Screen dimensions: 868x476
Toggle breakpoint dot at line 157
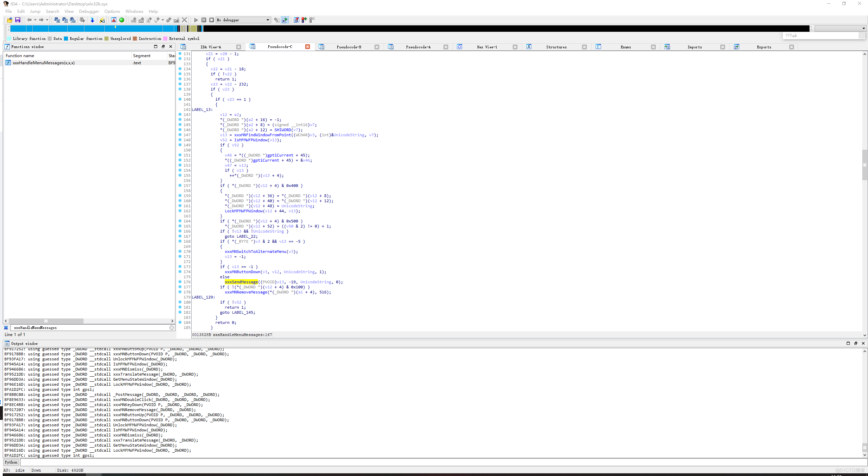(x=180, y=185)
